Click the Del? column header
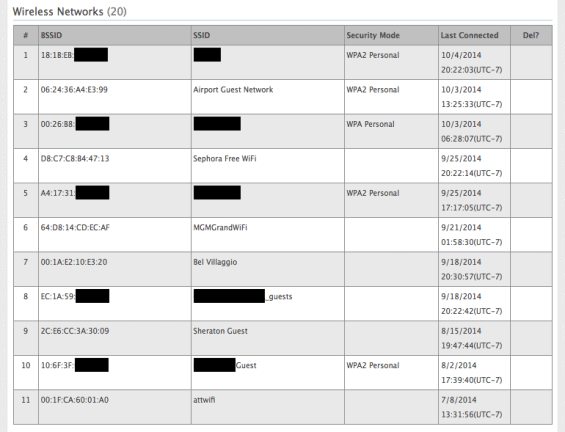 coord(531,35)
